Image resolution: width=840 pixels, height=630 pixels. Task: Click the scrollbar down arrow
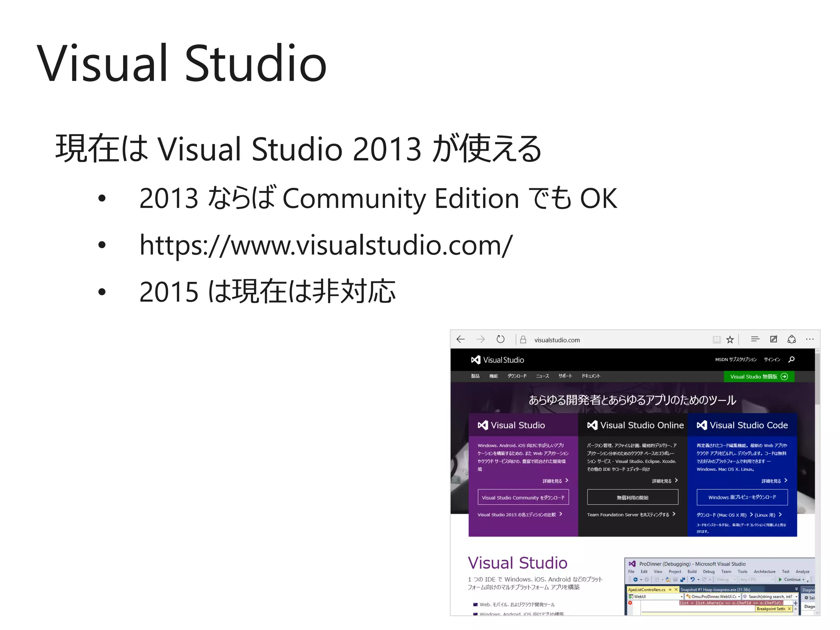click(x=817, y=612)
